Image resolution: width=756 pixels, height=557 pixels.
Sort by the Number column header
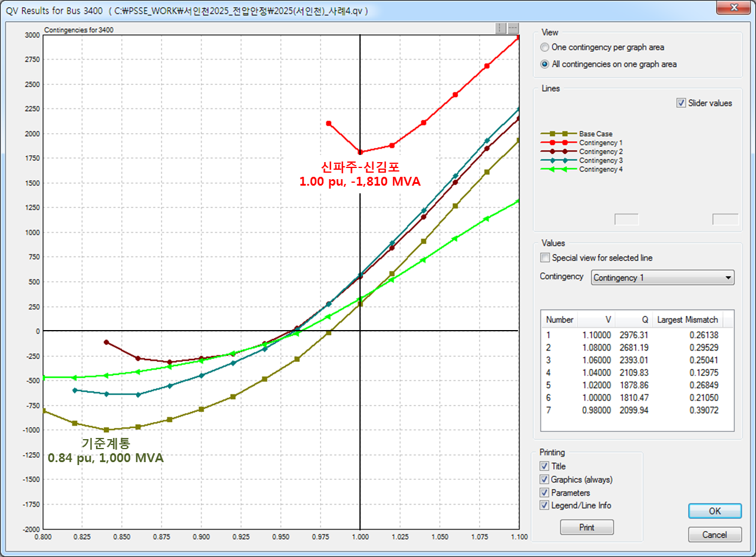[x=559, y=319]
